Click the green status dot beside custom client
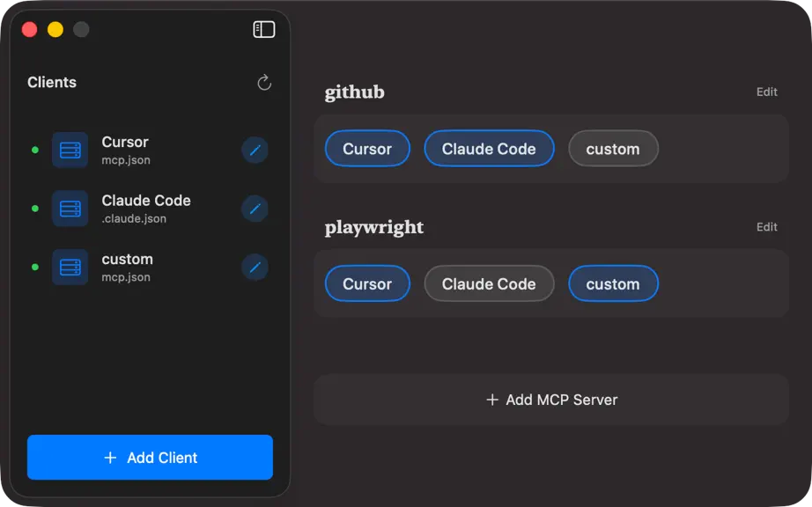Image resolution: width=812 pixels, height=507 pixels. coord(35,267)
